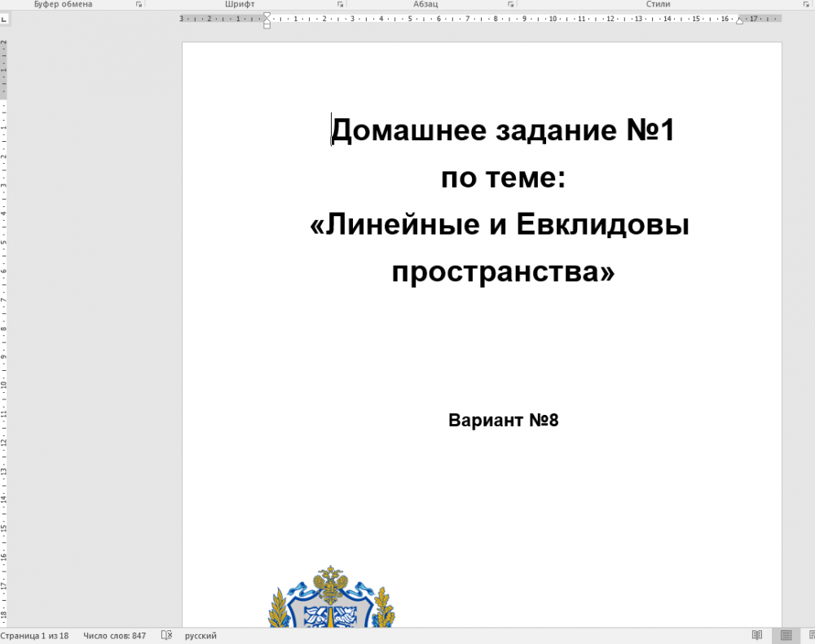Open the Шрифт dialog launcher
This screenshot has height=644, width=815.
click(x=340, y=5)
